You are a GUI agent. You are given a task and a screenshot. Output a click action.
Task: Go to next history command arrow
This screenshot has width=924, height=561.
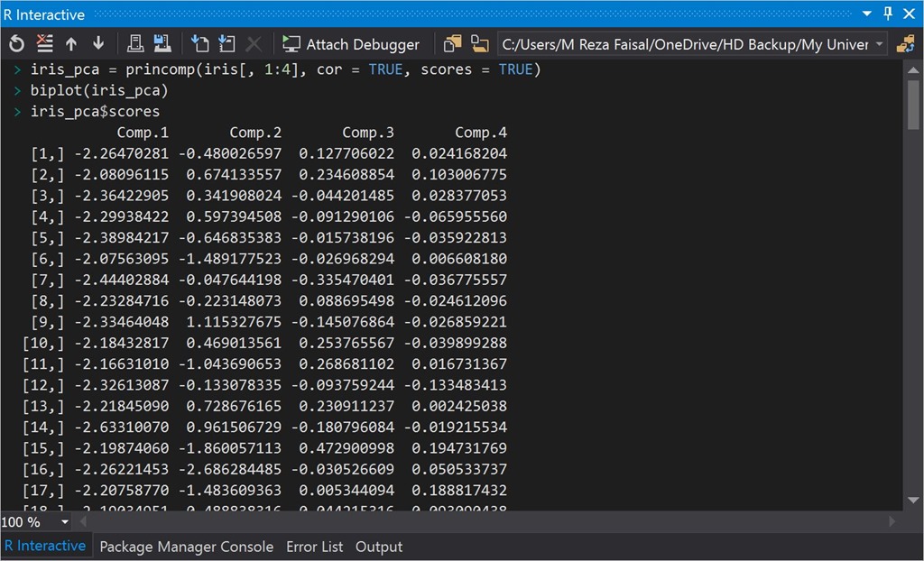[x=98, y=44]
